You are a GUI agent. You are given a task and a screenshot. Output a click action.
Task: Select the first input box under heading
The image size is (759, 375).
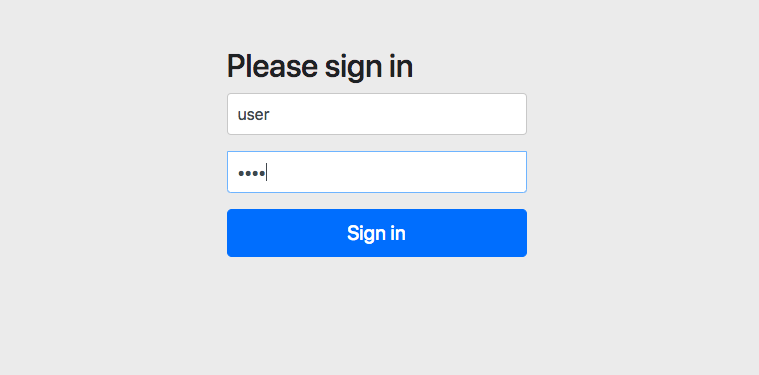[377, 114]
